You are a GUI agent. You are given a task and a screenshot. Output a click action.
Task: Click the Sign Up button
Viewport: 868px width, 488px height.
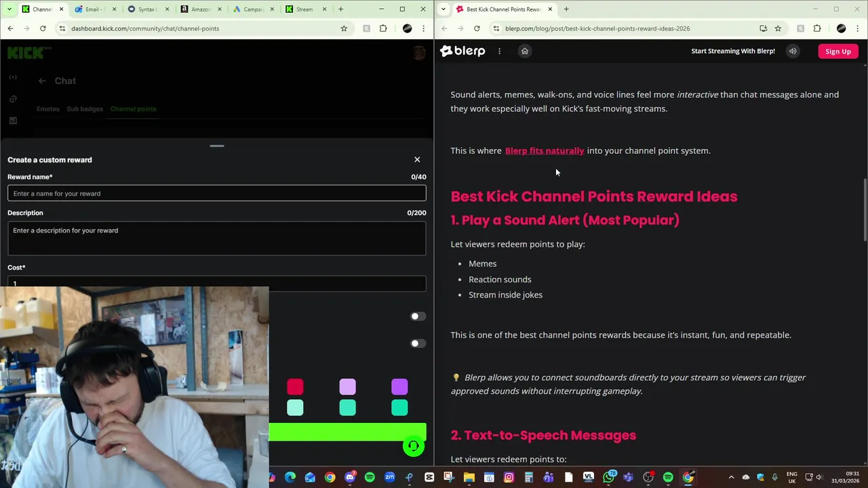838,52
